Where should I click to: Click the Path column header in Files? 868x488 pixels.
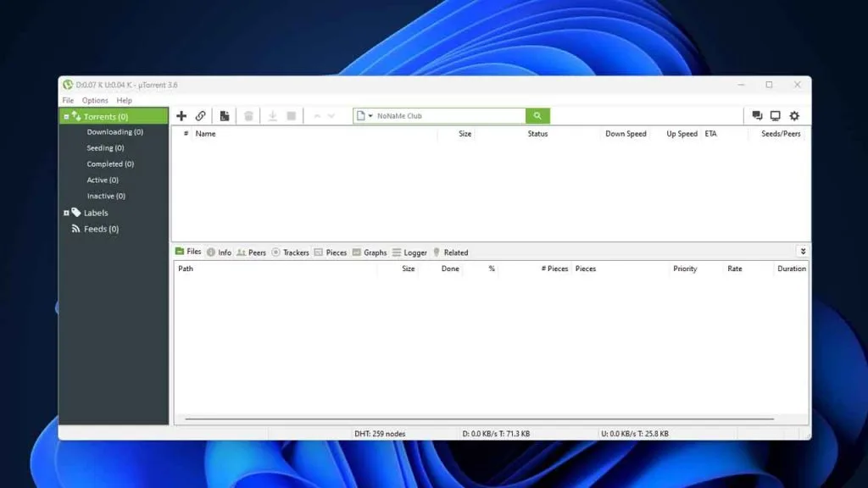[x=186, y=269]
